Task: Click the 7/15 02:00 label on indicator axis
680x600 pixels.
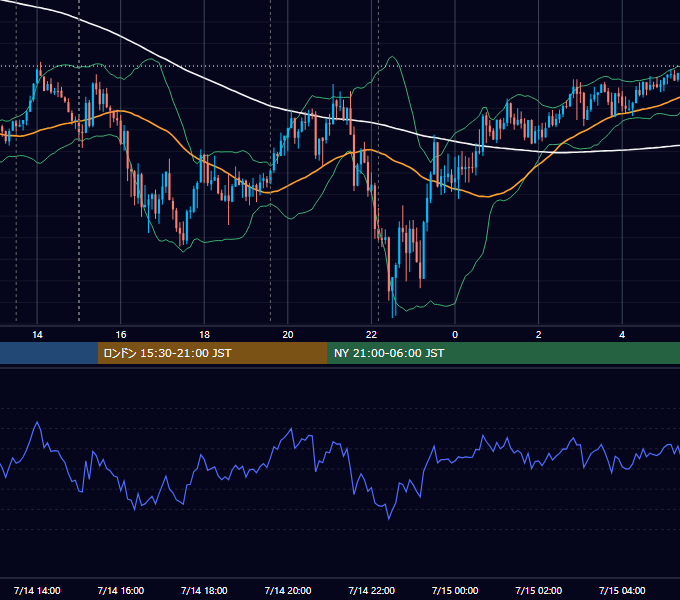Action: coord(539,590)
